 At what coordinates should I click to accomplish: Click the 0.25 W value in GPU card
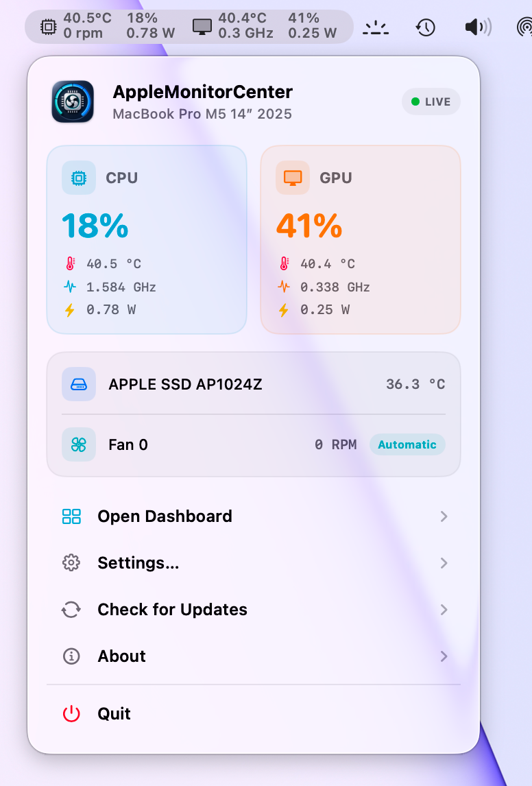[324, 310]
